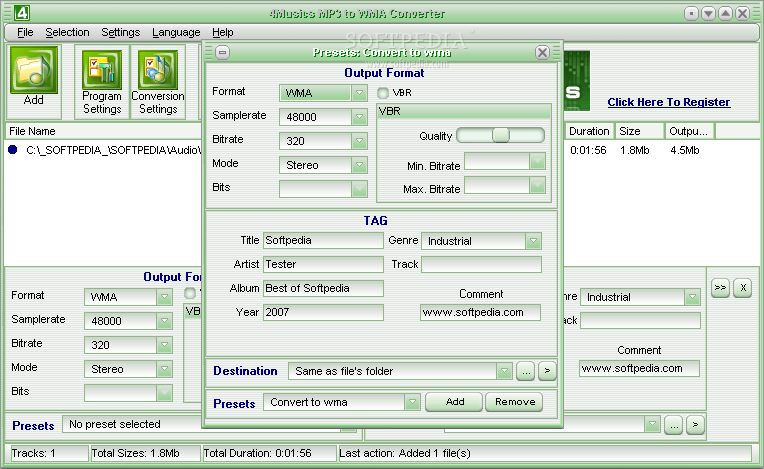Open main window Bitrate 320 dropdown
The height and width of the screenshot is (469, 764).
coord(164,345)
